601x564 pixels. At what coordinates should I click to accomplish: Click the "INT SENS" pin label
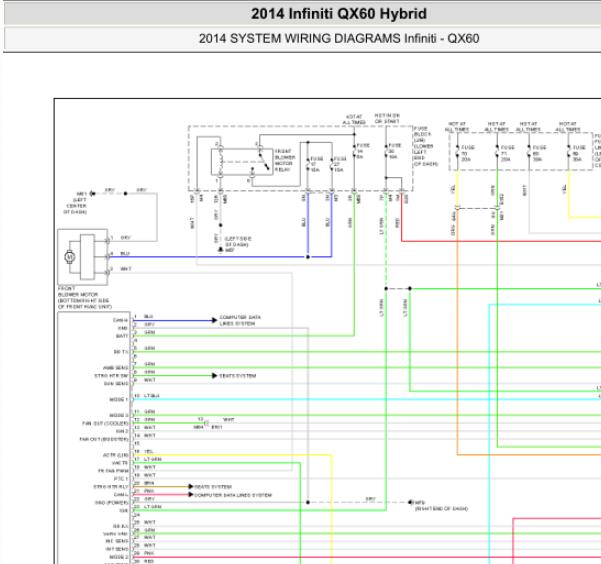tap(117, 549)
